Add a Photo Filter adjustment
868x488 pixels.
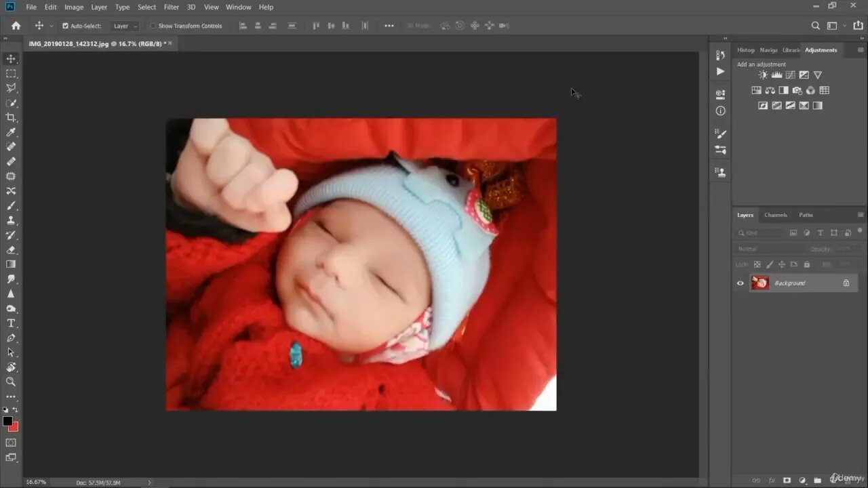797,90
